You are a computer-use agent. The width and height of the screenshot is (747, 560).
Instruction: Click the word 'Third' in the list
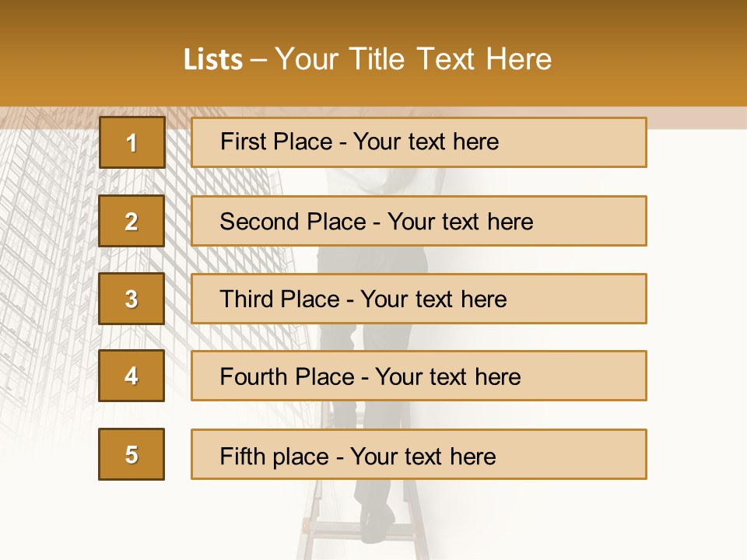tap(247, 299)
